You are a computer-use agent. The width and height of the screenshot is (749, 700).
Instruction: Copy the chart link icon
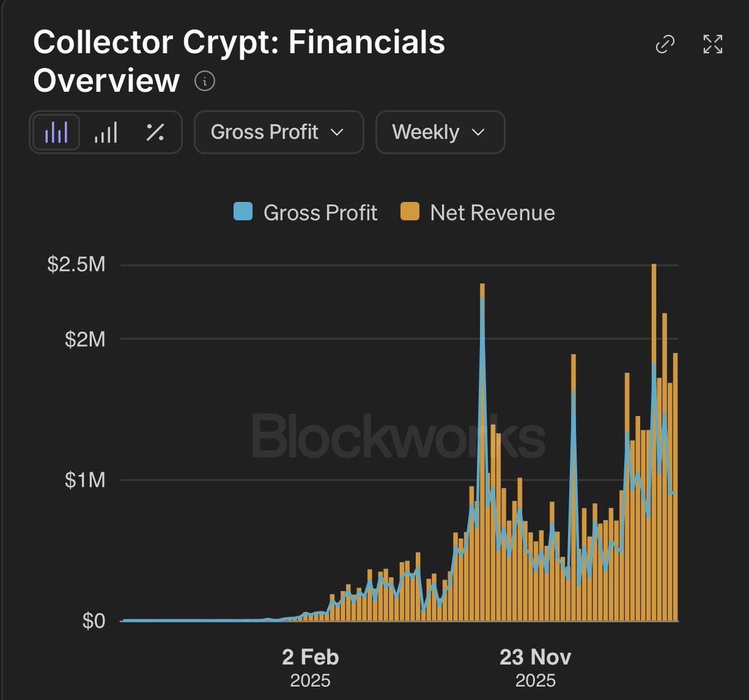pos(665,44)
